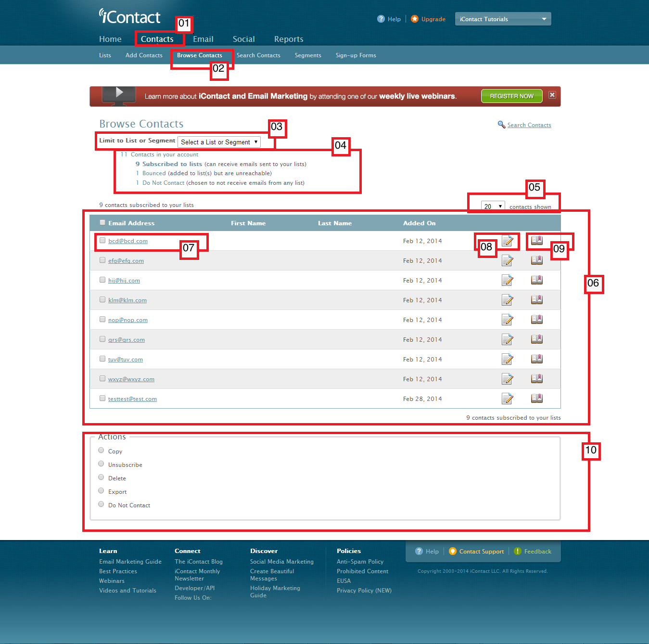Edit the nop@nop.com contact with pencil icon
This screenshot has height=644, width=649.
[507, 320]
